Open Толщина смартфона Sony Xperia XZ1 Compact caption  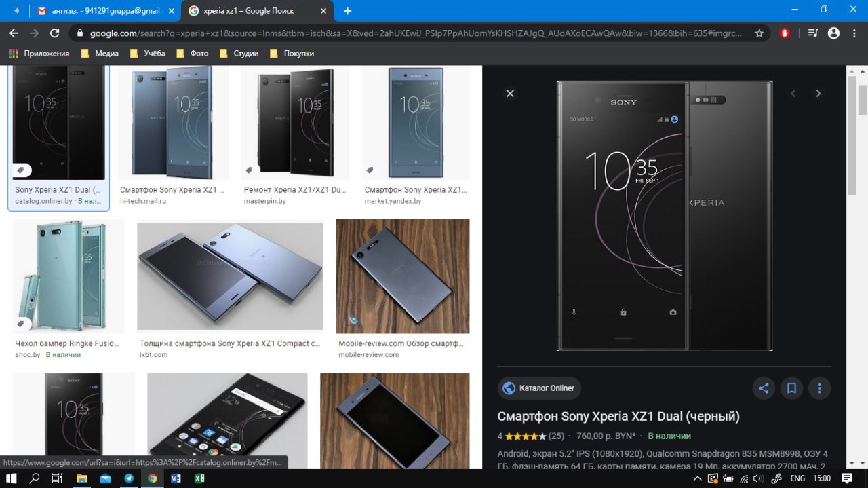tap(230, 343)
